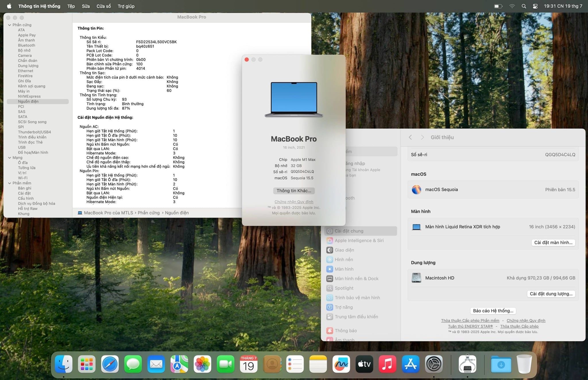Click Cài đặt màn hình... button
Screen dimensions: 588x380
point(553,243)
